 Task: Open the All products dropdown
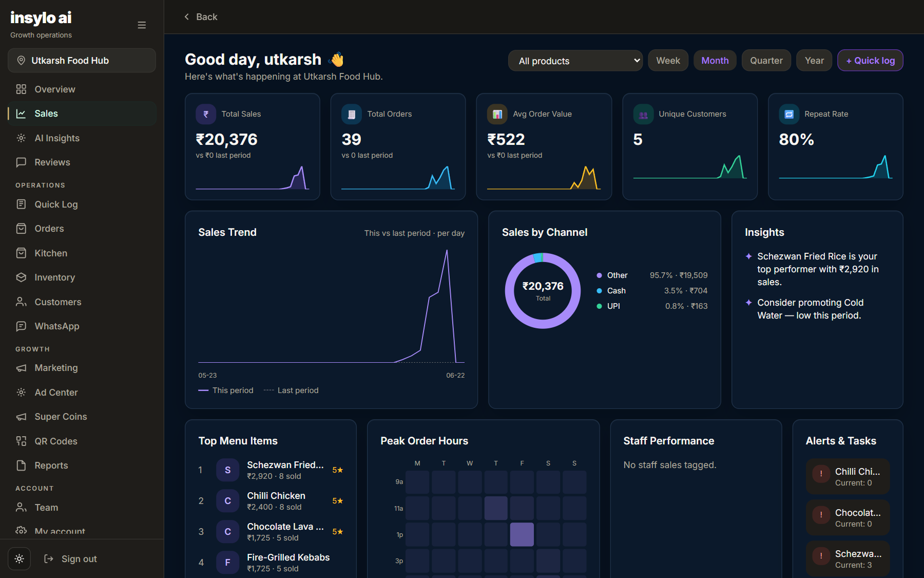coord(575,61)
